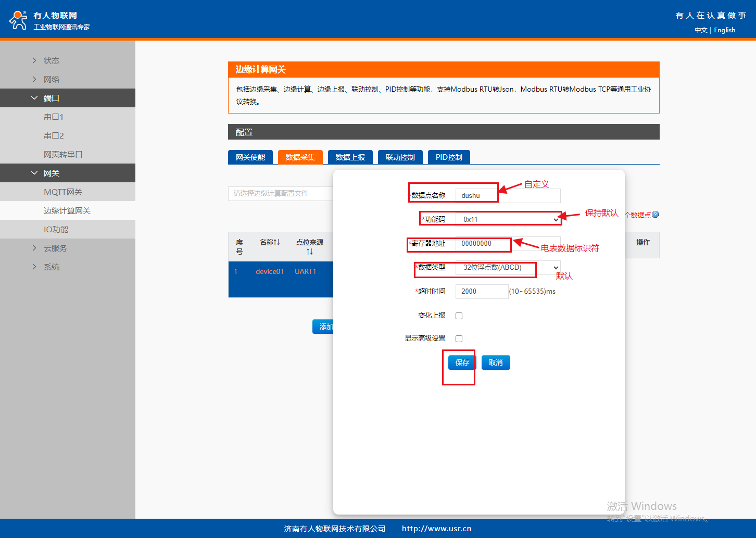Enable the 显示高级设置 checkbox
Screen dimensions: 756x538
[459, 339]
